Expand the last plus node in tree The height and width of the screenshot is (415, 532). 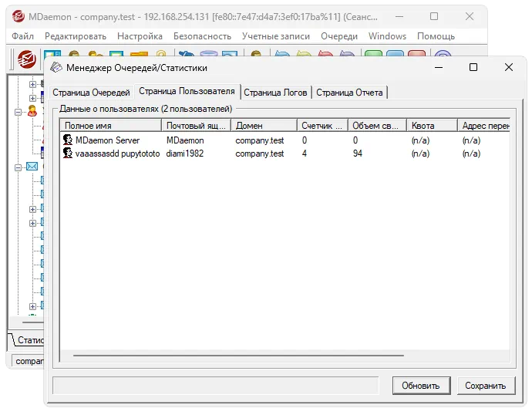point(32,306)
